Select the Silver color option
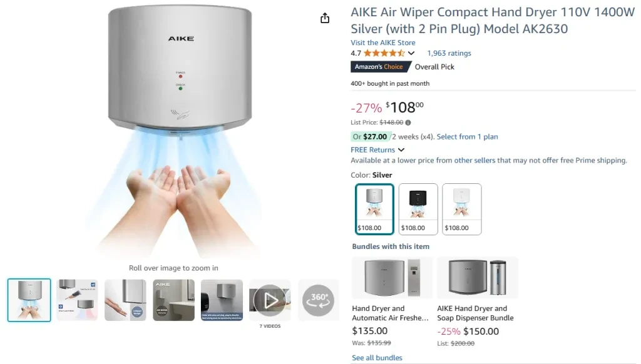This screenshot has height=364, width=641. 374,209
